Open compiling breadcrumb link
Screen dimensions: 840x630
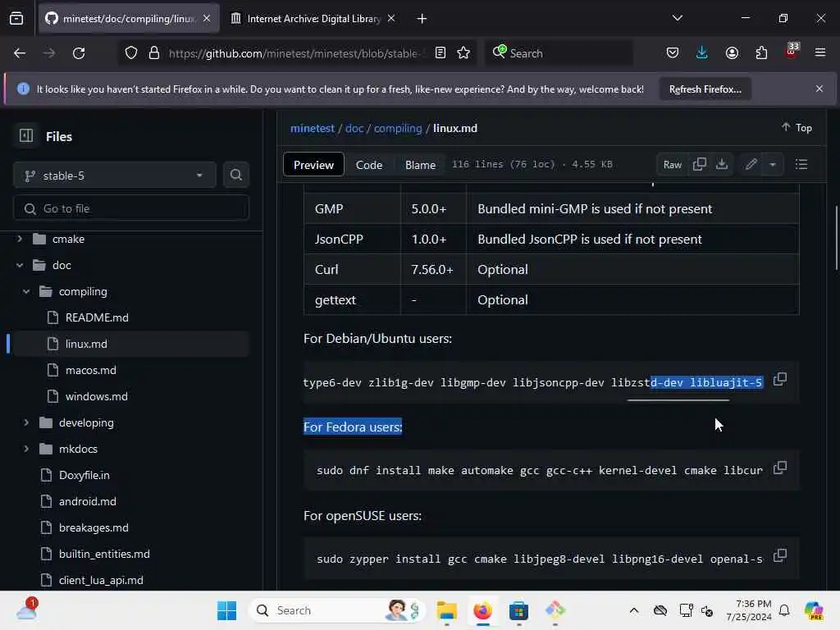(398, 128)
